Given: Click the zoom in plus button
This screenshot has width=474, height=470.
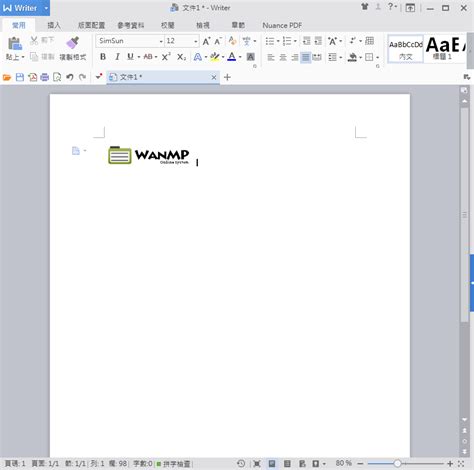Looking at the screenshot, I should 450,463.
